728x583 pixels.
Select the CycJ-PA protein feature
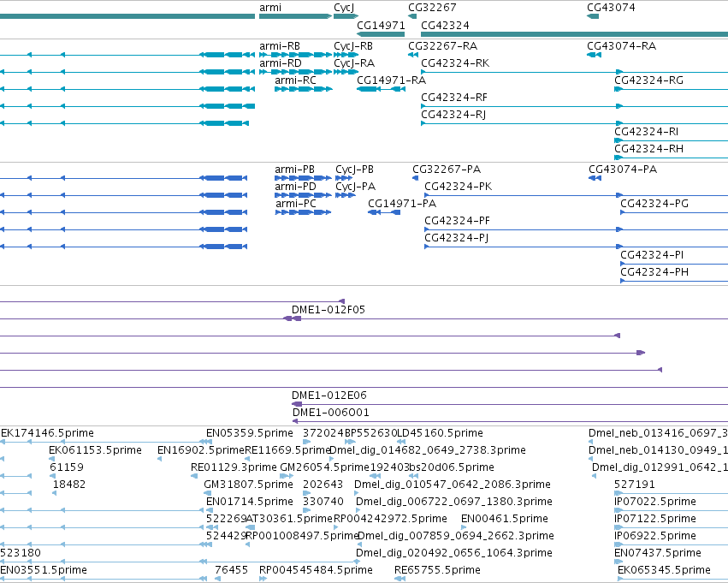coord(346,195)
